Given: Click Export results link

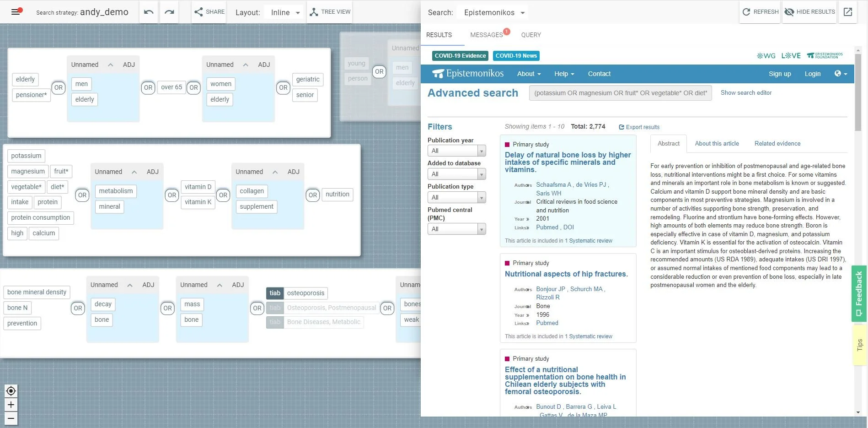Looking at the screenshot, I should click(639, 127).
